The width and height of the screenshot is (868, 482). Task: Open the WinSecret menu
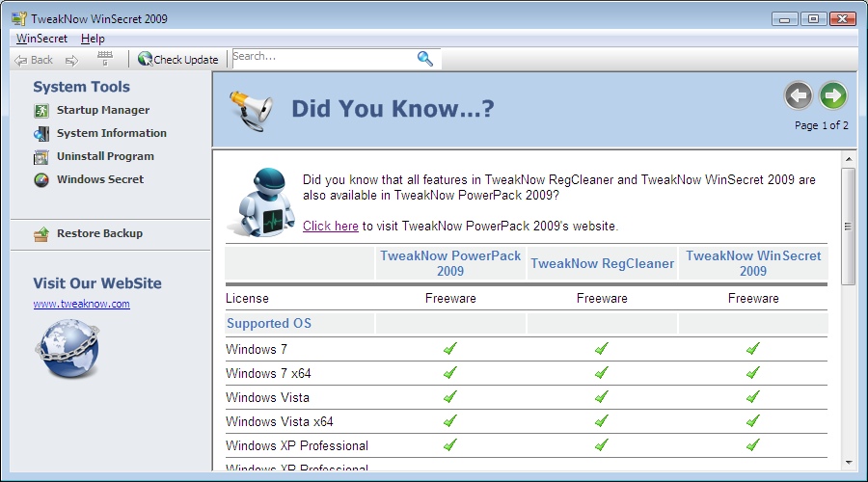[x=41, y=39]
